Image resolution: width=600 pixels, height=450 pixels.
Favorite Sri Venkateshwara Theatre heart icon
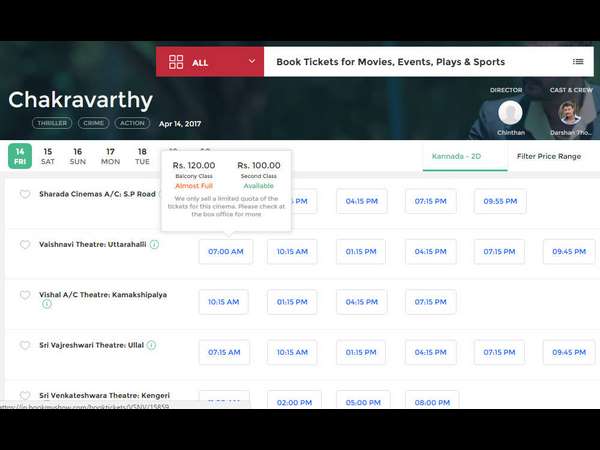coord(25,396)
